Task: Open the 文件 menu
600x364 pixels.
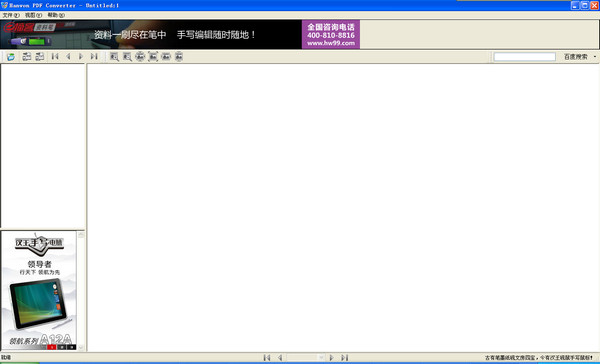Action: tap(10, 15)
